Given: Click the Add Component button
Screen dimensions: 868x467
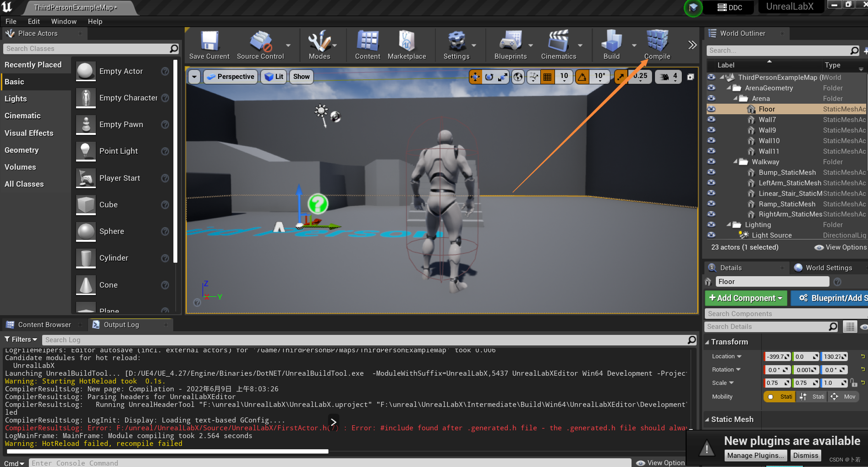Looking at the screenshot, I should [746, 298].
